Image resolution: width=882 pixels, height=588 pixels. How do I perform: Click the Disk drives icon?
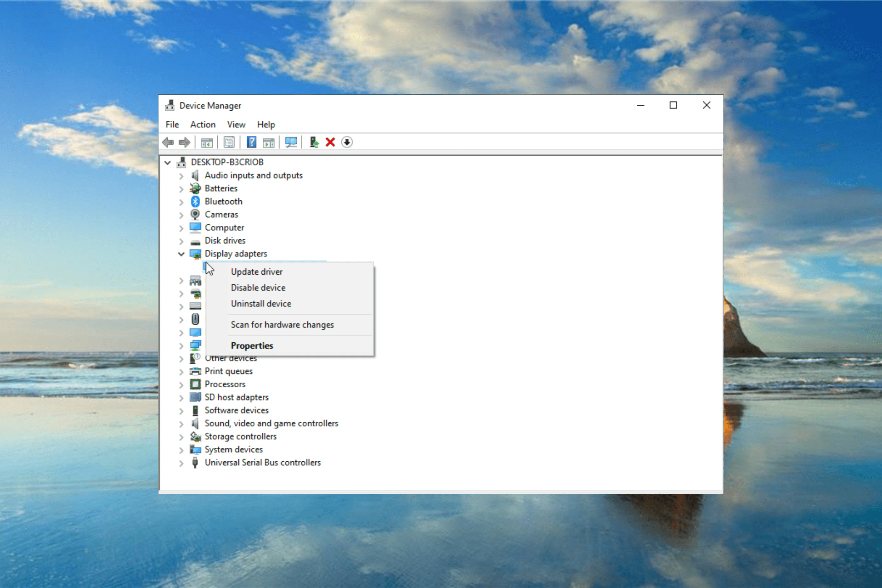[x=195, y=242]
